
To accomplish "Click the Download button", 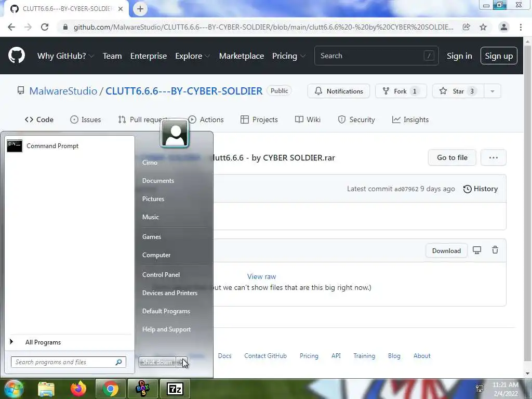I will 446,250.
